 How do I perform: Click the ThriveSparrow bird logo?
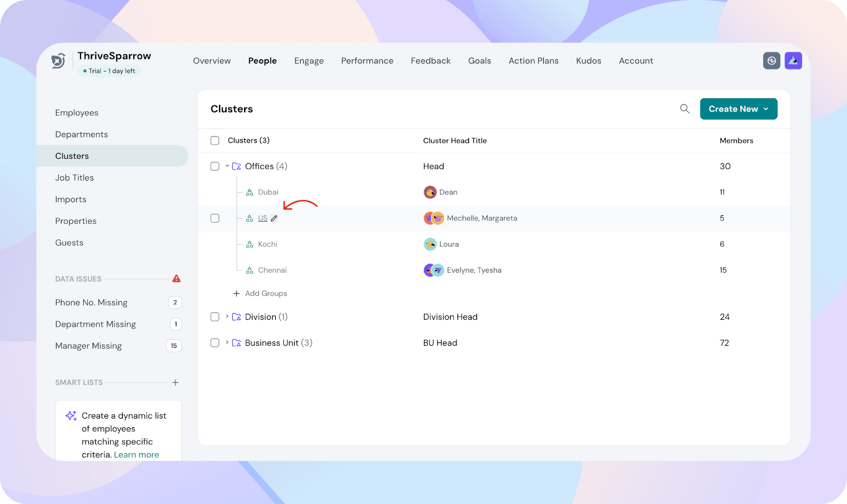58,61
